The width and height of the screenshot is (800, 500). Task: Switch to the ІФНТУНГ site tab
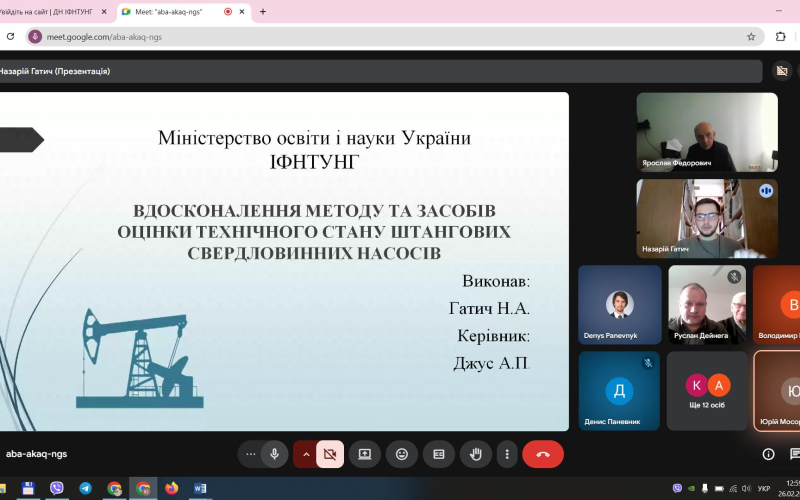click(54, 11)
